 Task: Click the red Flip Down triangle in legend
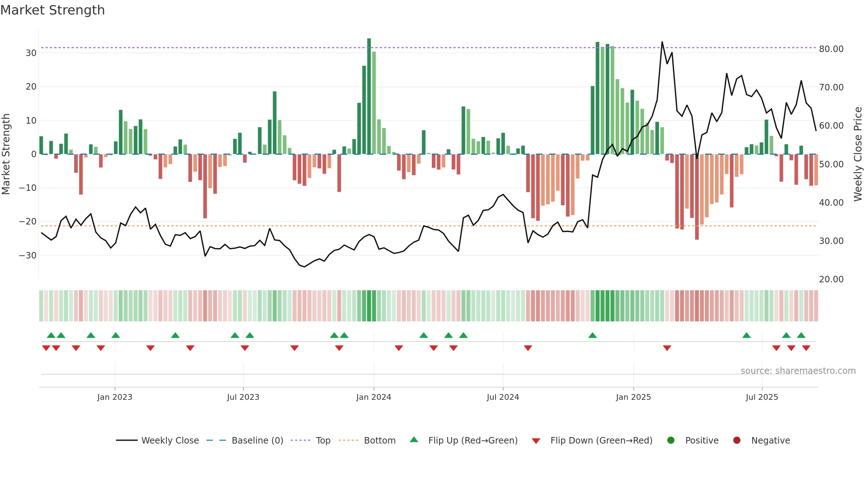coord(536,441)
